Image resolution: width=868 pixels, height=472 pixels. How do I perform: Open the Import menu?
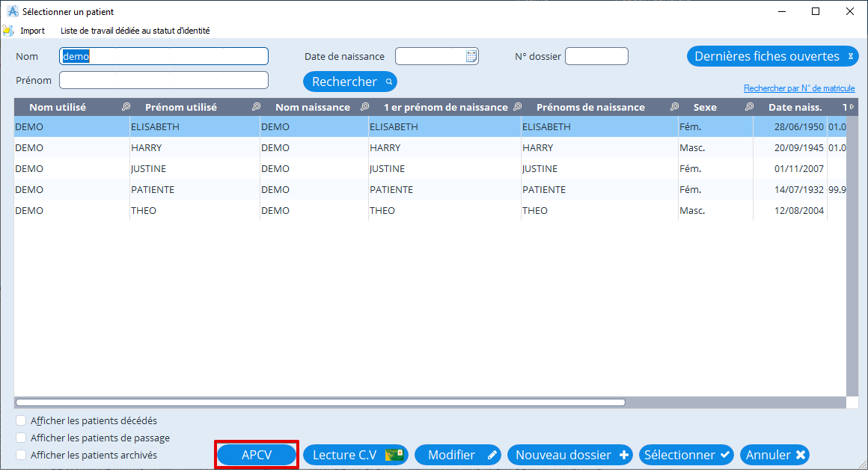(32, 31)
